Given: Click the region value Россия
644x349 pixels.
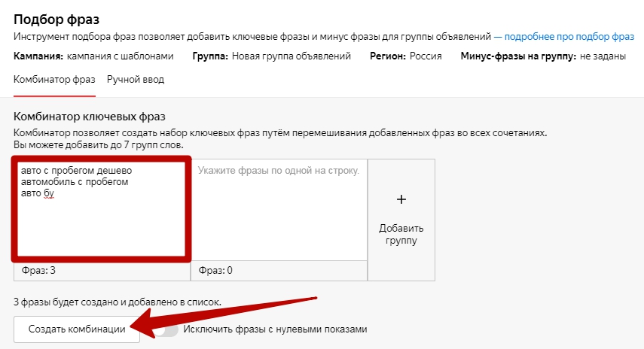Looking at the screenshot, I should tap(426, 56).
